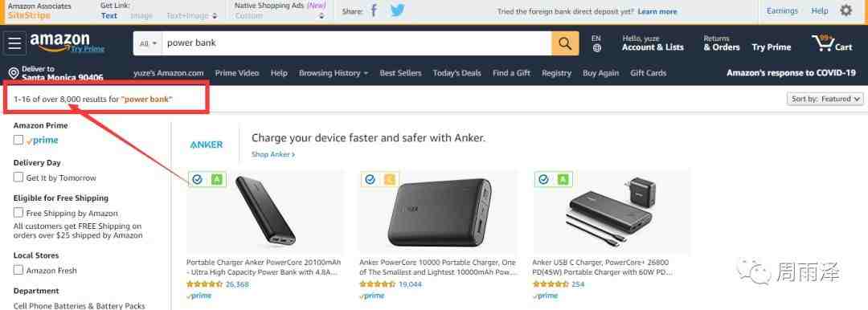868x310 pixels.
Task: Click the globe language icon under EN
Action: point(596,48)
